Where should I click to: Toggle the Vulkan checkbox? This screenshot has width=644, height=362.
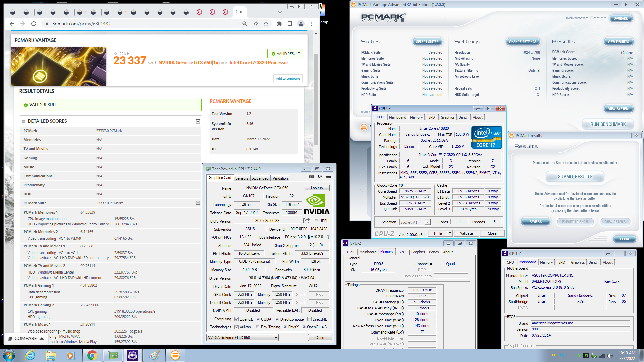[236, 327]
